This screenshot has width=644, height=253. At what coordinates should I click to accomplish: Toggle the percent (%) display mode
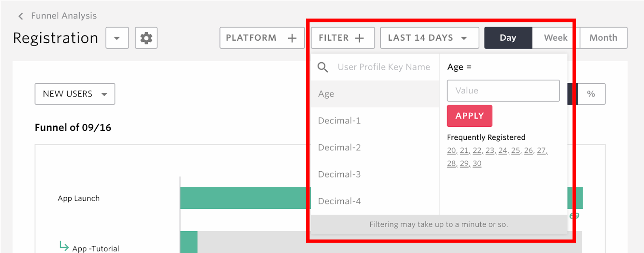pyautogui.click(x=591, y=94)
